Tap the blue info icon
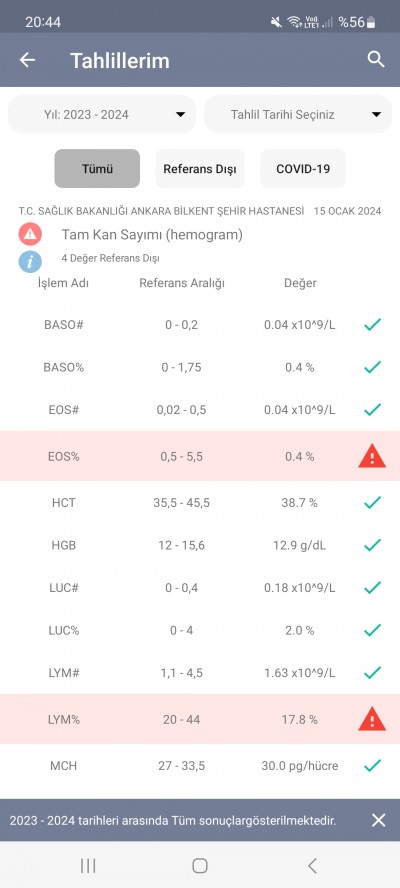 pos(30,261)
